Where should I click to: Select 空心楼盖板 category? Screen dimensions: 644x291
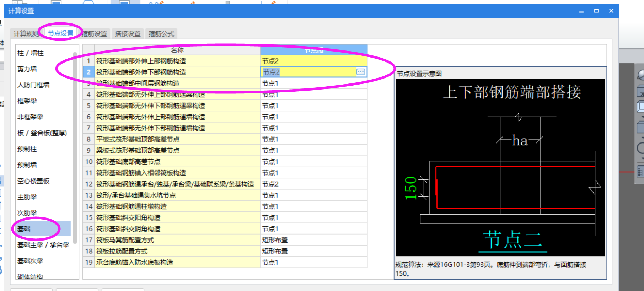click(33, 181)
